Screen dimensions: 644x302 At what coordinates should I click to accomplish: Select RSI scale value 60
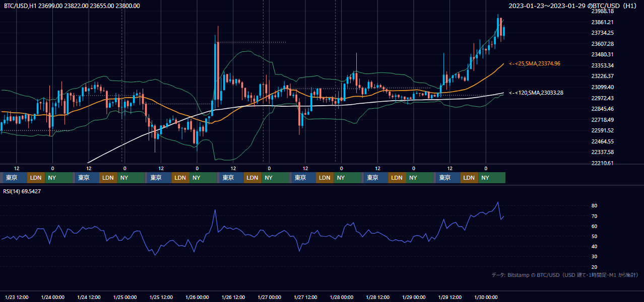tap(595, 226)
